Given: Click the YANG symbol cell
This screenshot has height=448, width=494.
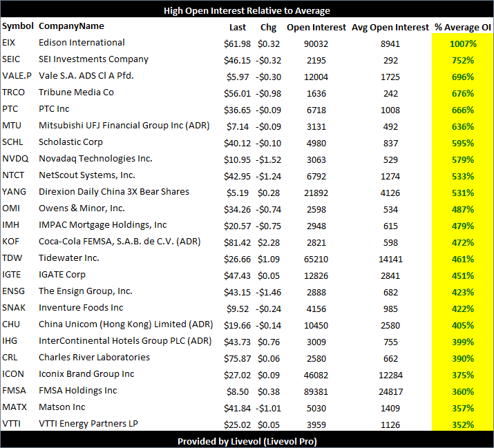Looking at the screenshot, I should click(x=14, y=192).
